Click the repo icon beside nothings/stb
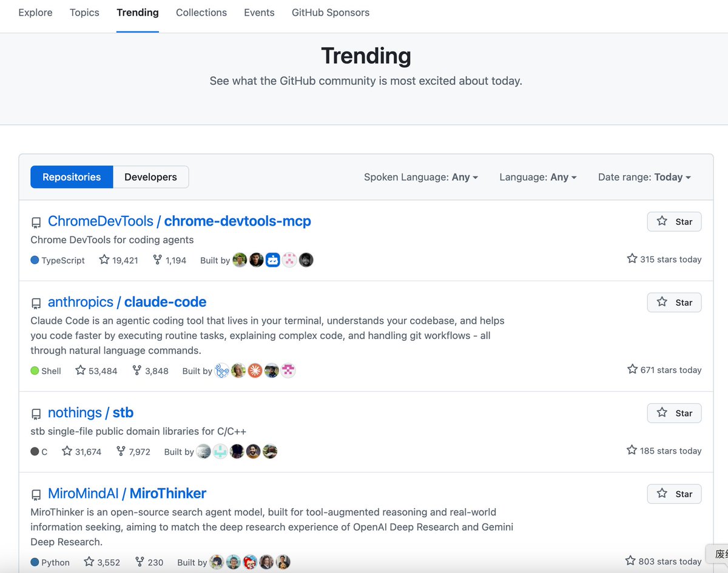 click(x=36, y=414)
